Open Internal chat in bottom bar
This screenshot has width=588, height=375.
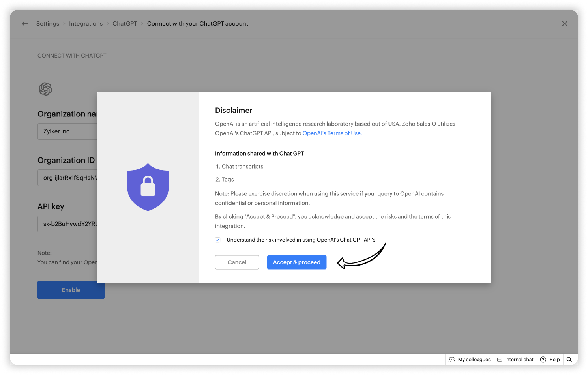pos(515,360)
